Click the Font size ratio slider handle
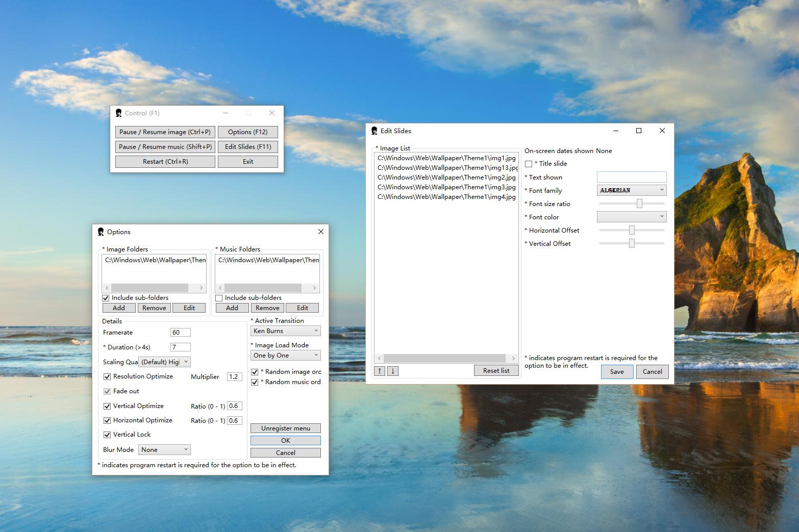The height and width of the screenshot is (532, 799). pos(639,204)
